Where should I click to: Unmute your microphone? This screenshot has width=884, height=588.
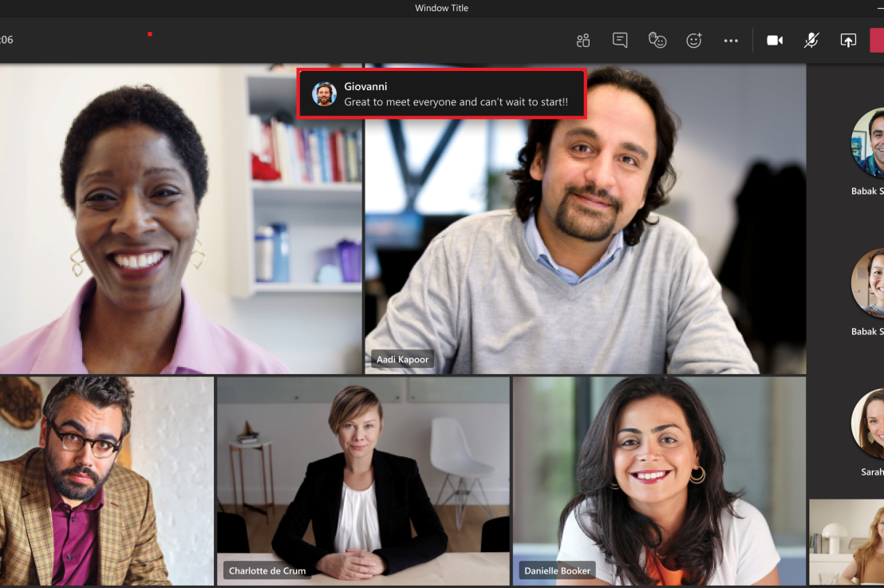point(811,40)
